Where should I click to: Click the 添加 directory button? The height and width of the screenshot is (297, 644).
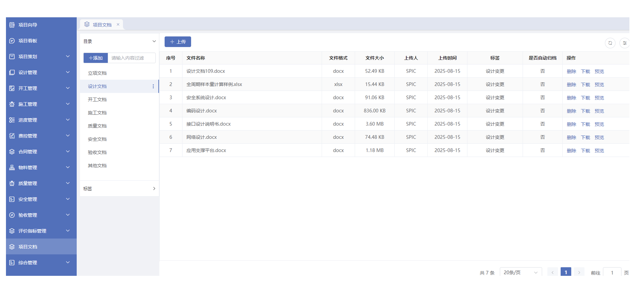point(96,58)
